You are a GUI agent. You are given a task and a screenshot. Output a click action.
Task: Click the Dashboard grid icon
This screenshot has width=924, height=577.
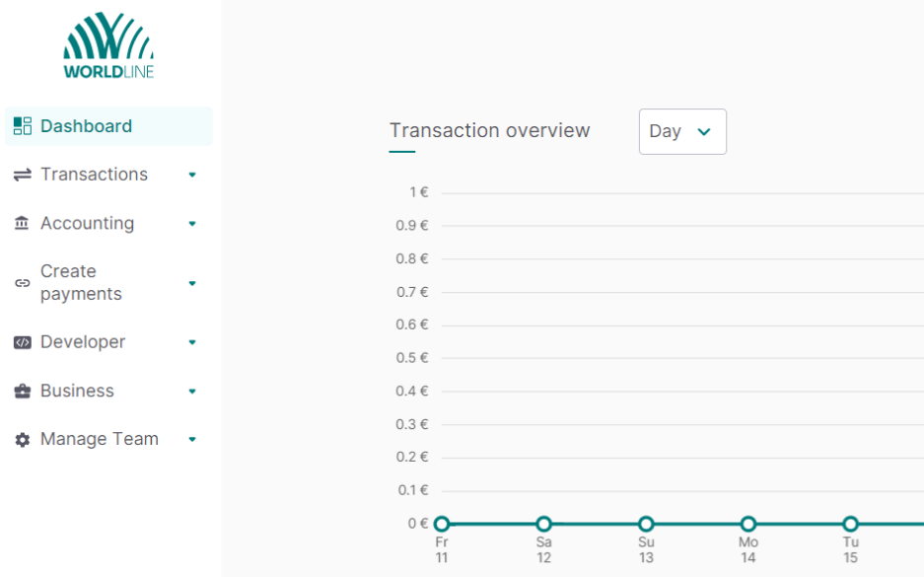23,126
